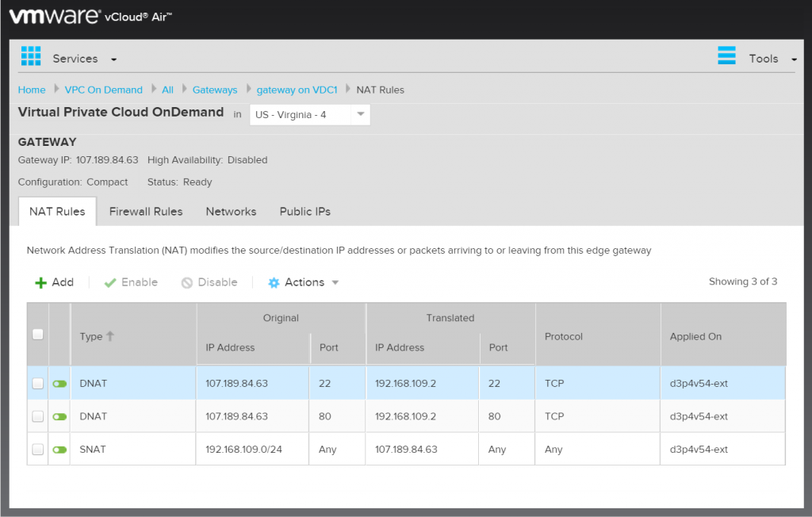Go to Home breadcrumb link
The image size is (812, 517).
(x=32, y=90)
